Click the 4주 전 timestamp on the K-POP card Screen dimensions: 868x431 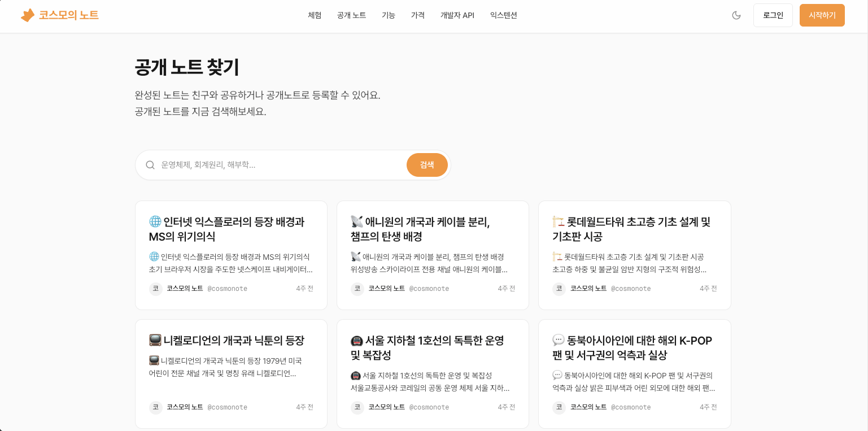click(708, 407)
